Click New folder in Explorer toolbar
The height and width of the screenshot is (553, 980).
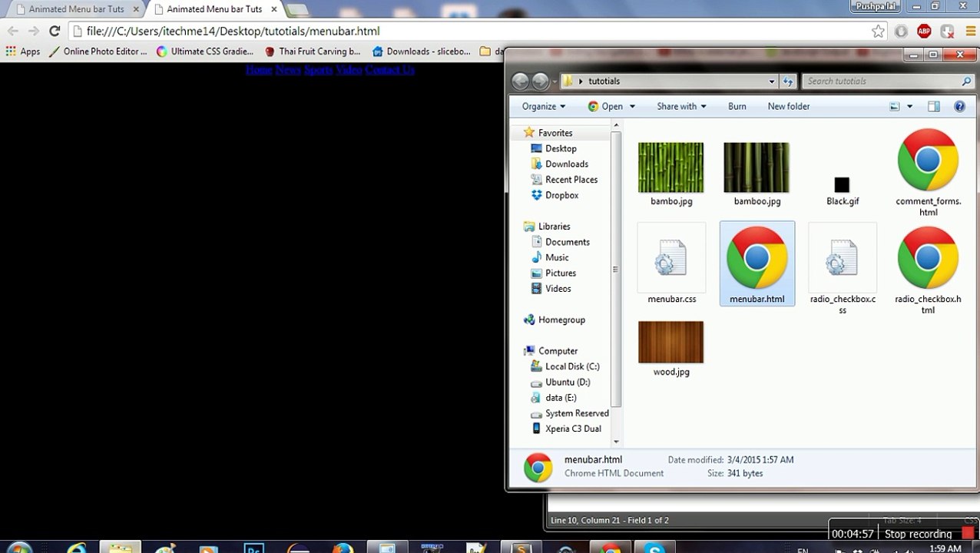[789, 107]
